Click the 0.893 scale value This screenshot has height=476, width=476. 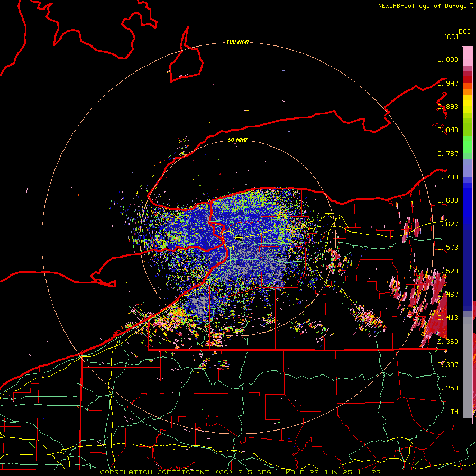448,106
